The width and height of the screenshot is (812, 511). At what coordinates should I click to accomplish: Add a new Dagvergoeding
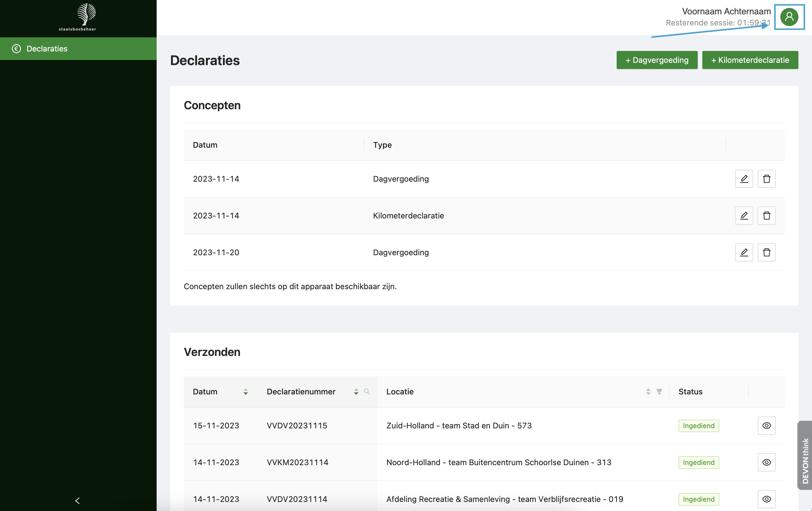tap(656, 60)
